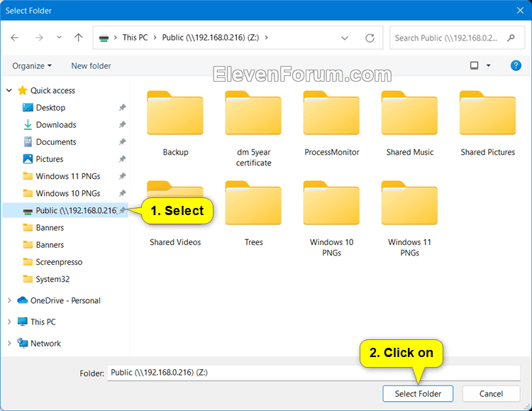Click the magnifier search icon

511,38
